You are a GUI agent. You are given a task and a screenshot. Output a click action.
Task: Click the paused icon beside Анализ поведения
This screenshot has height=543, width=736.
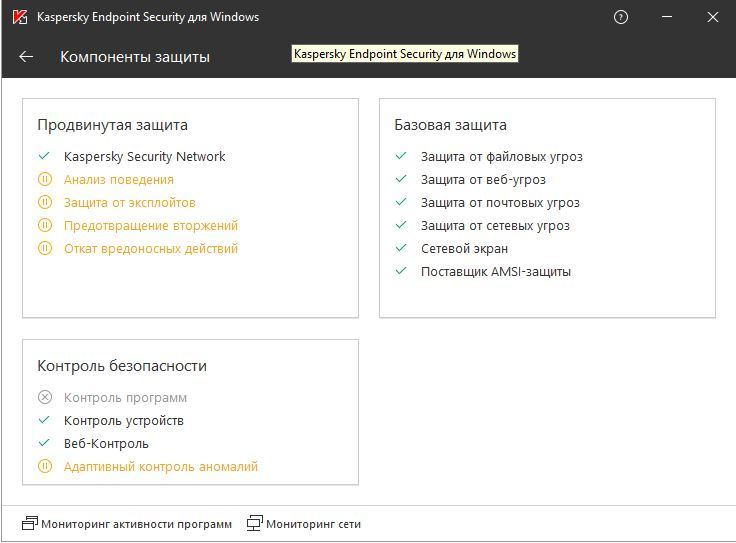pos(44,180)
